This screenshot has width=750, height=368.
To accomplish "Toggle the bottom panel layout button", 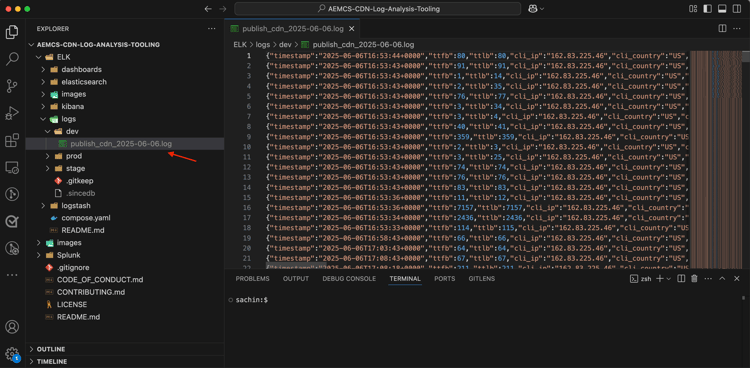I will pyautogui.click(x=722, y=9).
